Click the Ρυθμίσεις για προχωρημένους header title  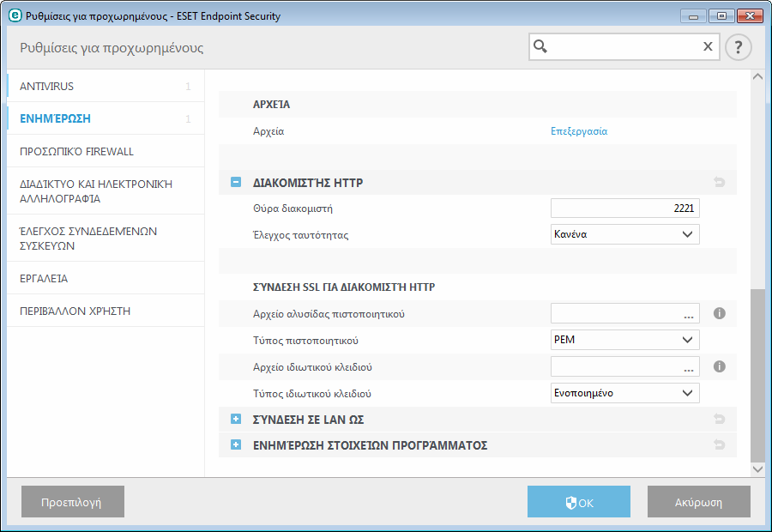click(112, 48)
